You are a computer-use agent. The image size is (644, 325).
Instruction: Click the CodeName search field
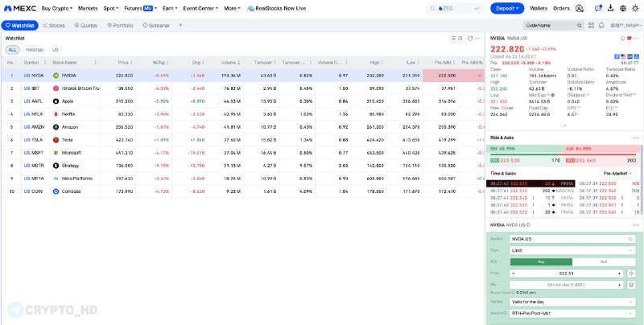coord(554,26)
